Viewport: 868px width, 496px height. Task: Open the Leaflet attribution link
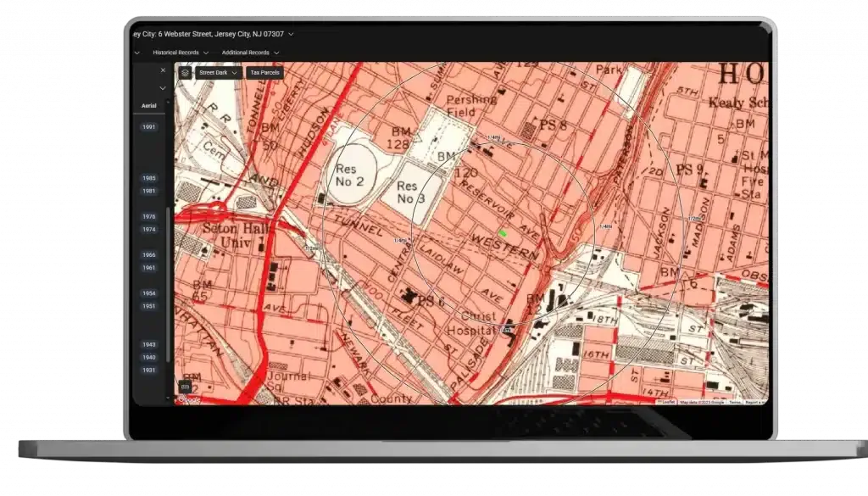pyautogui.click(x=667, y=403)
